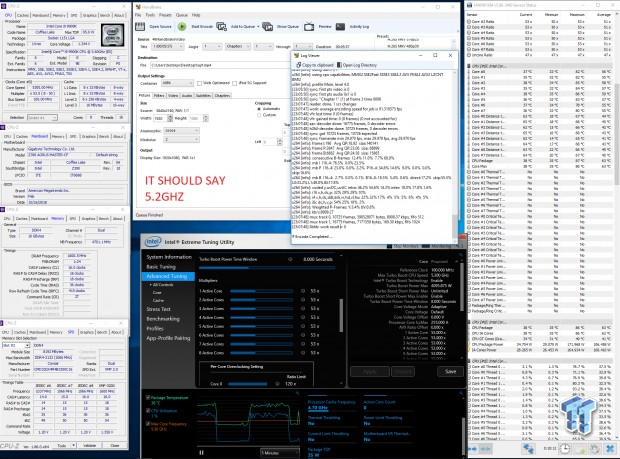Click HandBrake Preview TV icon

309,26
